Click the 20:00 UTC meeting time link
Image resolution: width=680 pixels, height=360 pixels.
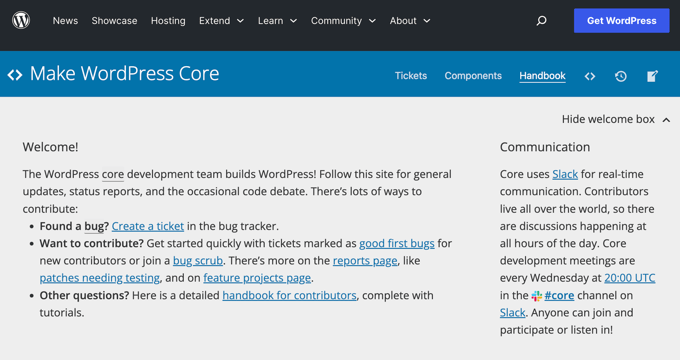coord(630,278)
